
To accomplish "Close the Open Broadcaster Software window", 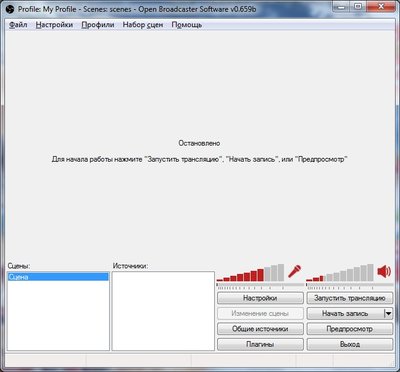I will [381, 6].
